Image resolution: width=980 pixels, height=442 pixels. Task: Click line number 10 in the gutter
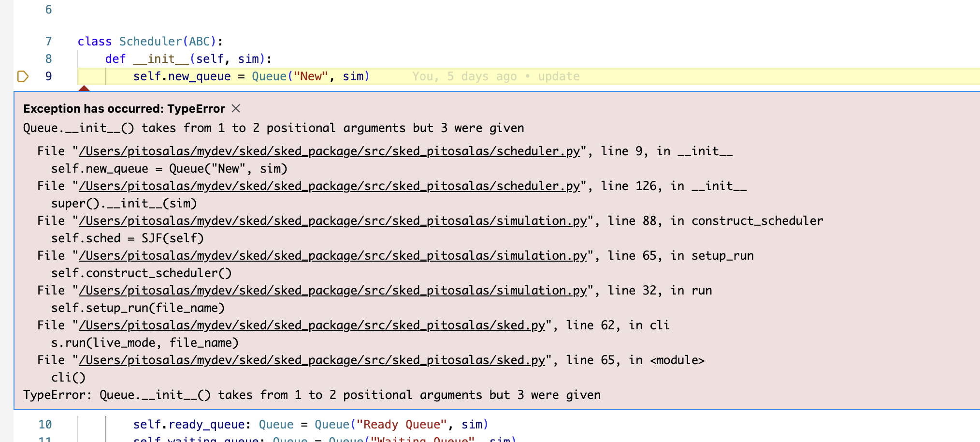[x=45, y=425]
